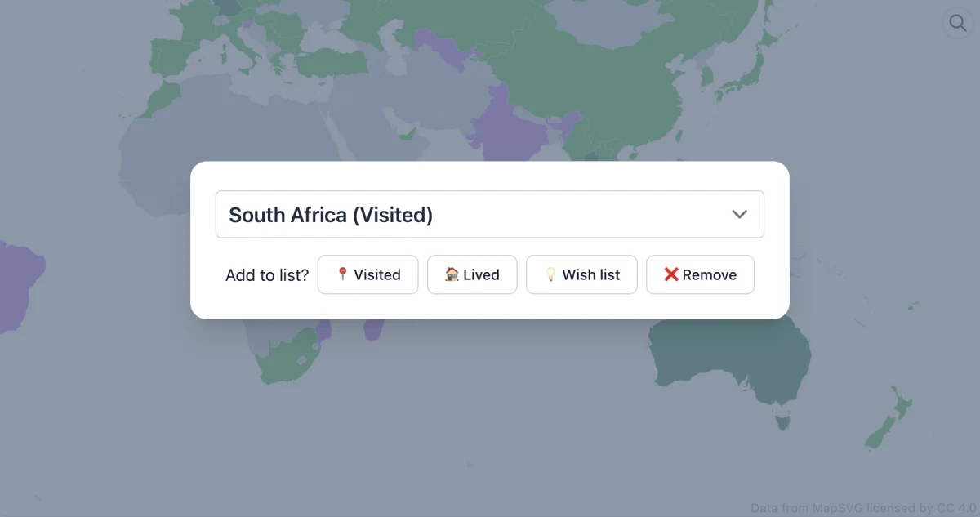Click the red X icon on Remove
The width and height of the screenshot is (980, 517).
671,274
